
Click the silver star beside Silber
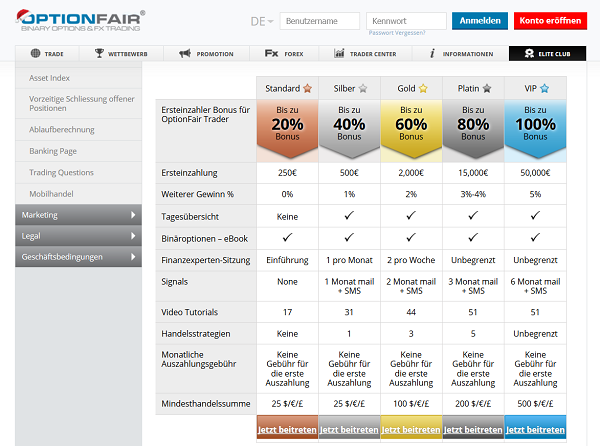coord(363,89)
